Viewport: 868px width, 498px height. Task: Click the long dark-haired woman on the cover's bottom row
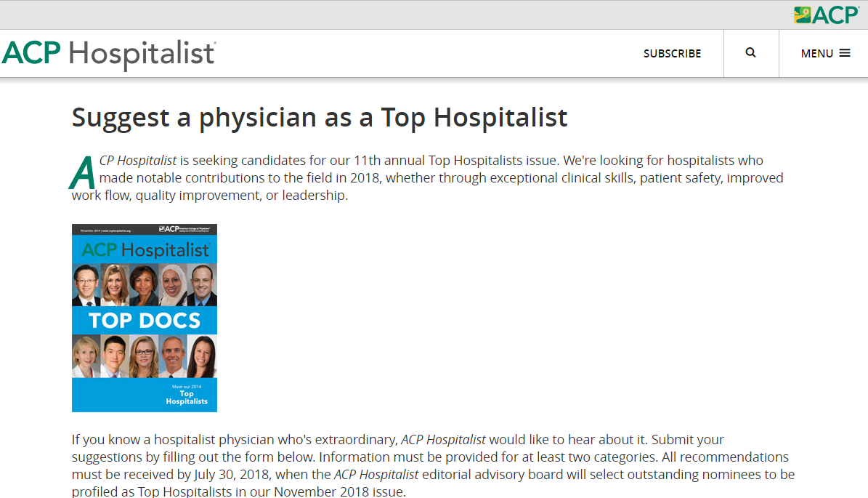tap(202, 357)
